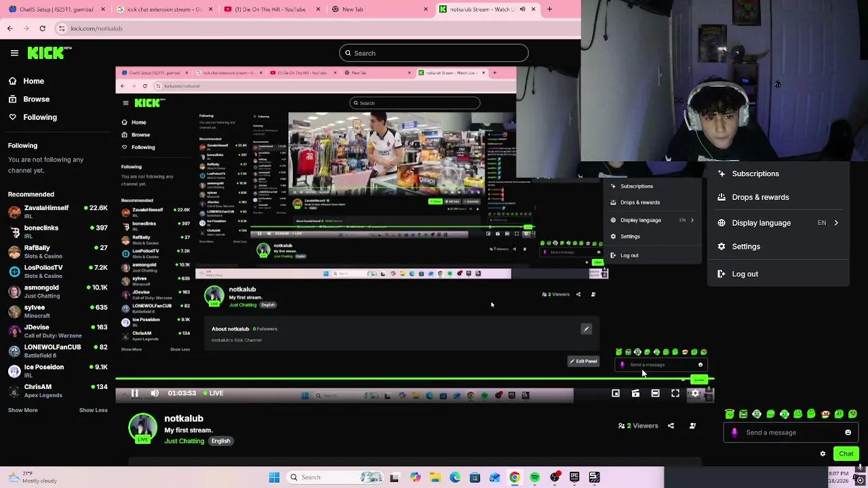Collapse recommended list with Show Less
The image size is (868, 488).
pyautogui.click(x=94, y=410)
